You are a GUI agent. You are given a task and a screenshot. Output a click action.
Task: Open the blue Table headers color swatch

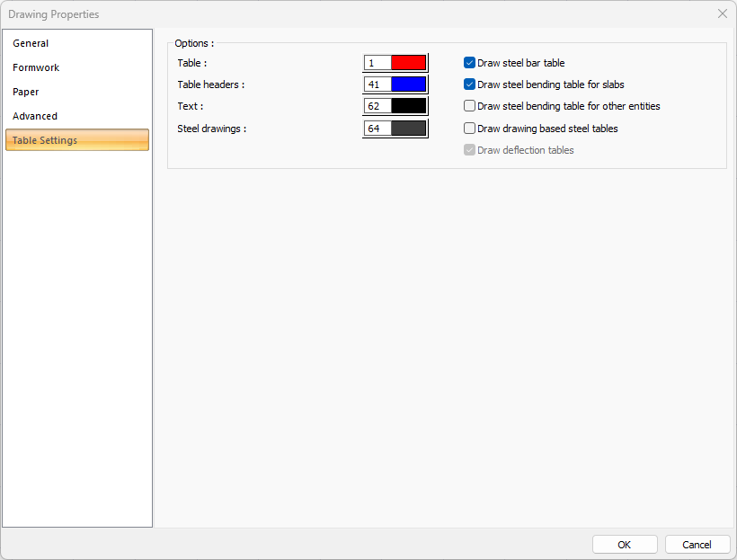[408, 84]
